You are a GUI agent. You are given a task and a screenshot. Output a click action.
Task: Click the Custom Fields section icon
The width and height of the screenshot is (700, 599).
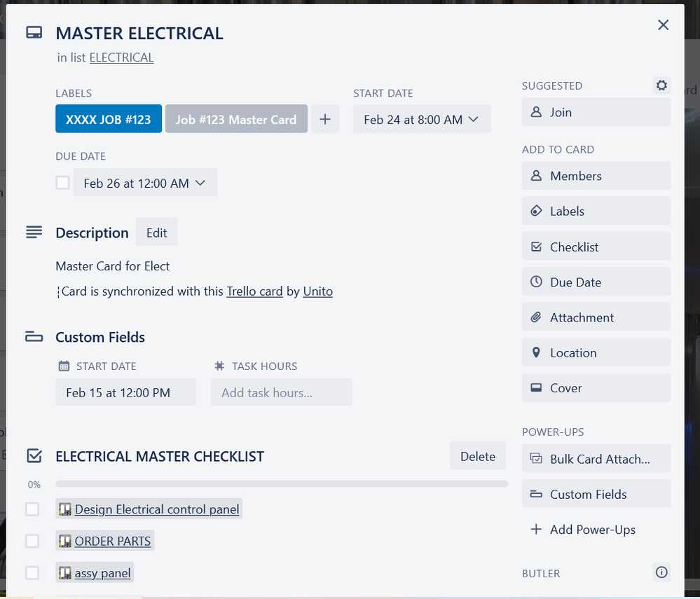coord(34,336)
